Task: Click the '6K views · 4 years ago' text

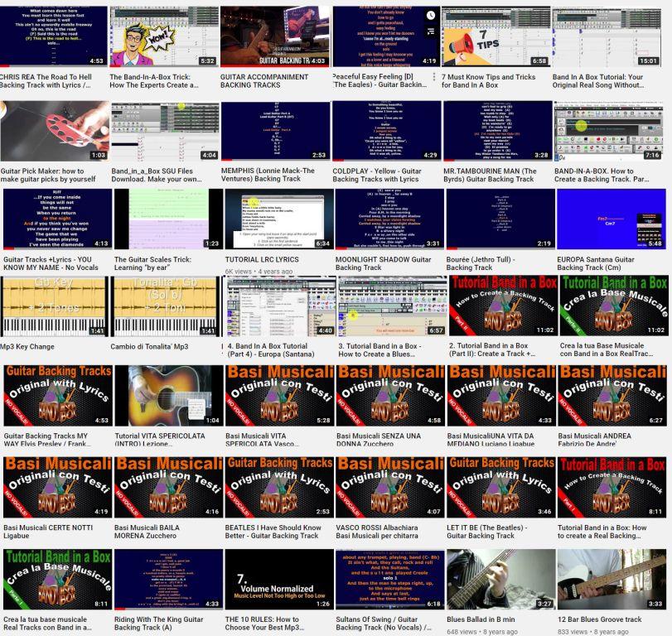Action: point(259,272)
